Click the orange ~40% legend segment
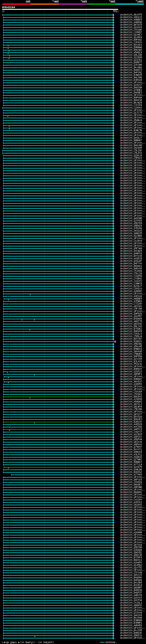Screen dimensions: 146x644 [45, 4]
